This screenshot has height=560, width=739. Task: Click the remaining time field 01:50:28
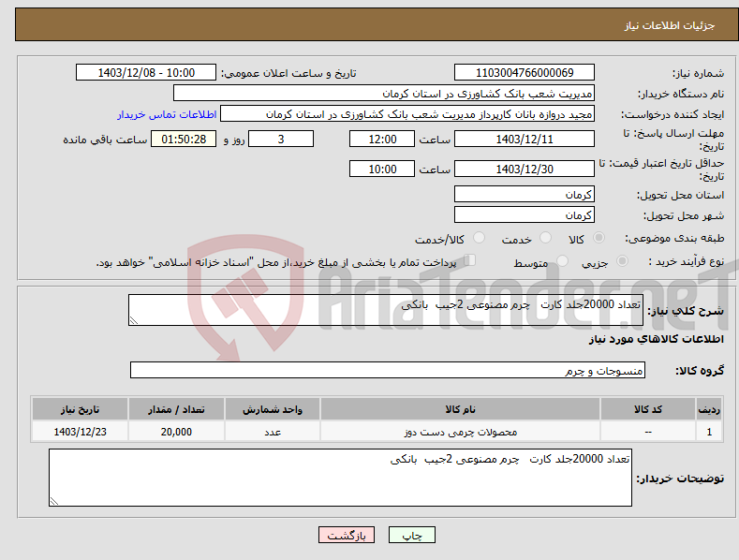coord(184,139)
